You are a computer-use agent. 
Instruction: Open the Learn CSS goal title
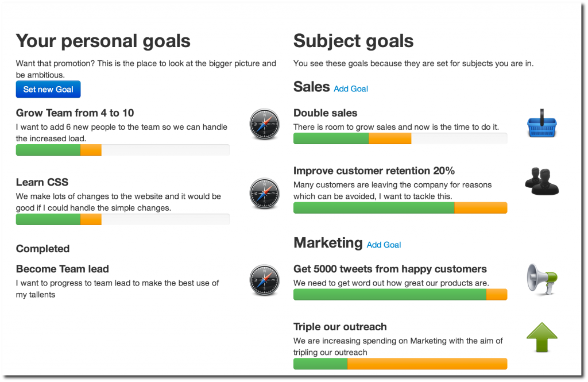(42, 182)
